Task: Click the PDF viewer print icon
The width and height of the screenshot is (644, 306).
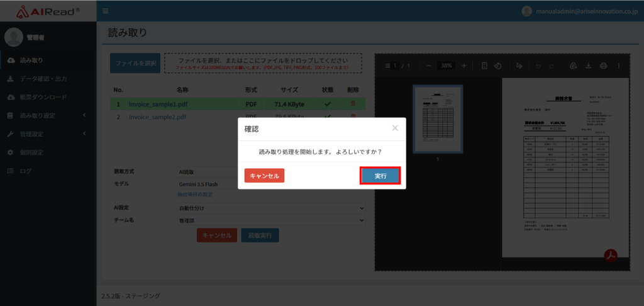Action: pyautogui.click(x=603, y=65)
